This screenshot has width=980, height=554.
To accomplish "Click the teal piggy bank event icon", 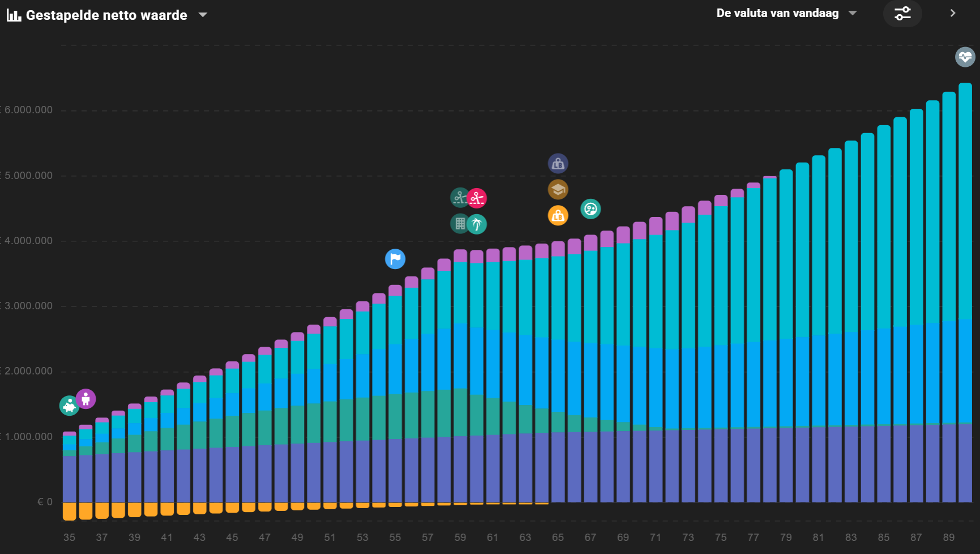I will pyautogui.click(x=69, y=406).
